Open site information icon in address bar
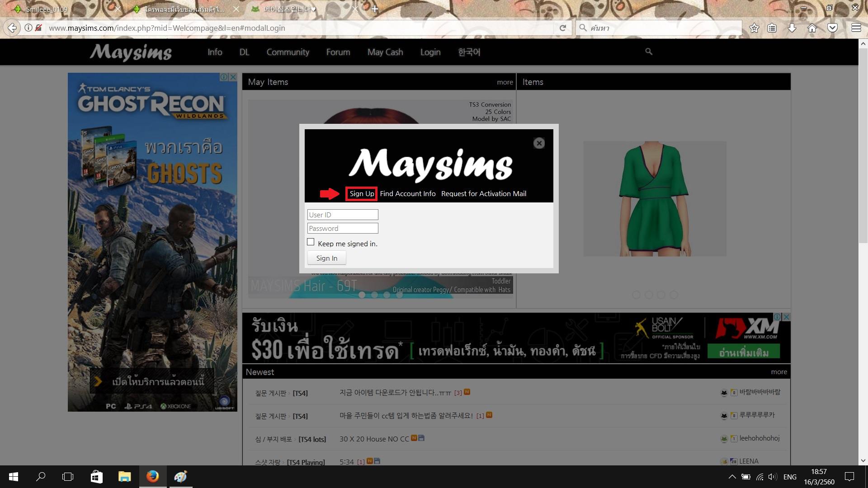This screenshot has width=868, height=488. 28,28
